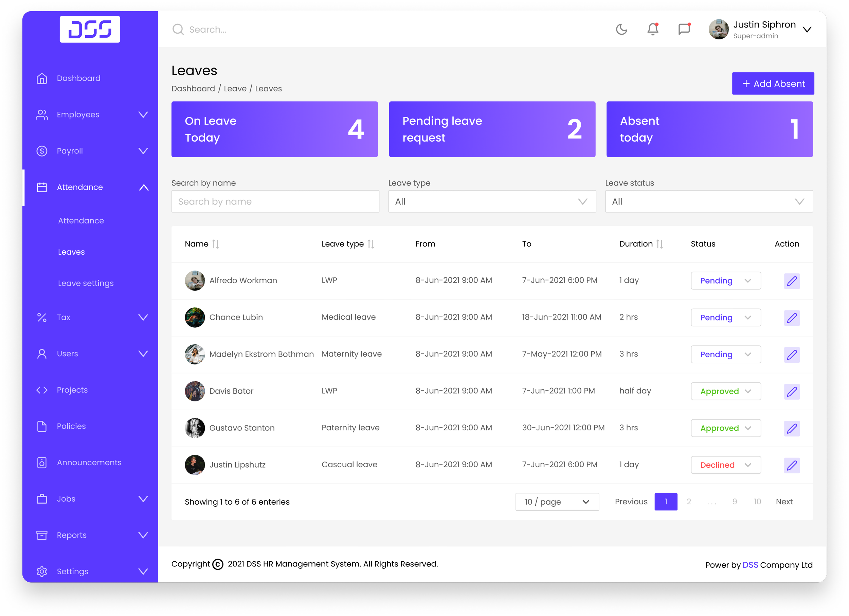
Task: Sort table by Leave type column
Action: pyautogui.click(x=371, y=244)
